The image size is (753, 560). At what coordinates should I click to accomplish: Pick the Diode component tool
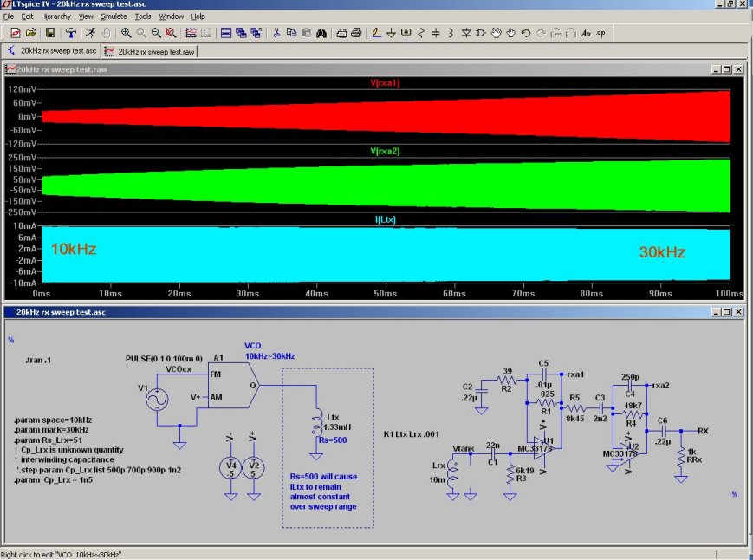coord(466,33)
